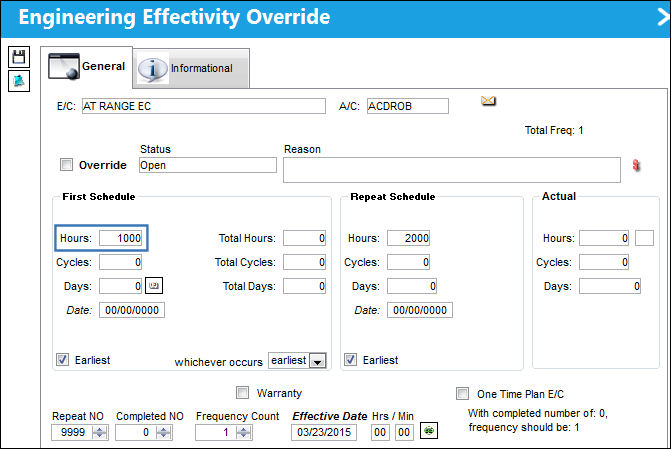
Task: Click Repeat Schedule Days field
Action: 412,286
